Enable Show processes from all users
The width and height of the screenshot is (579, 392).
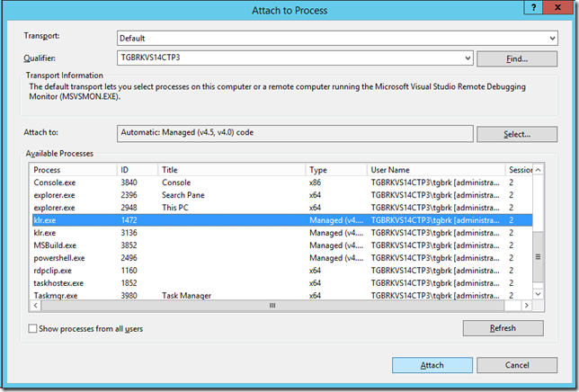click(32, 328)
